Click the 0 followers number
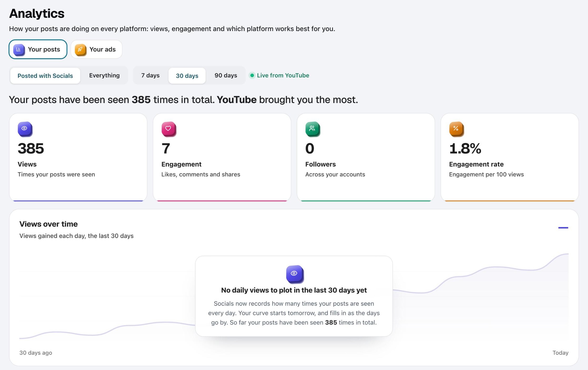 [x=310, y=148]
